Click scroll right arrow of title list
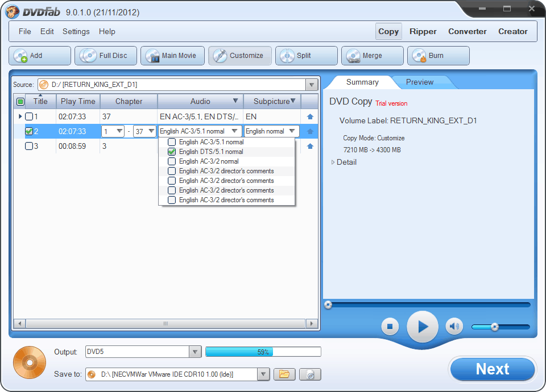Image resolution: width=546 pixels, height=392 pixels. 312,323
